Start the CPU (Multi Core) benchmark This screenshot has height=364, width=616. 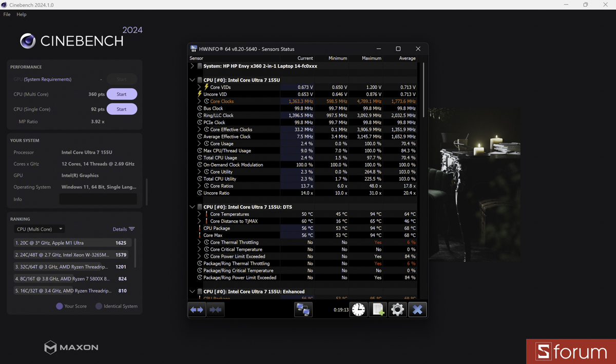[122, 94]
